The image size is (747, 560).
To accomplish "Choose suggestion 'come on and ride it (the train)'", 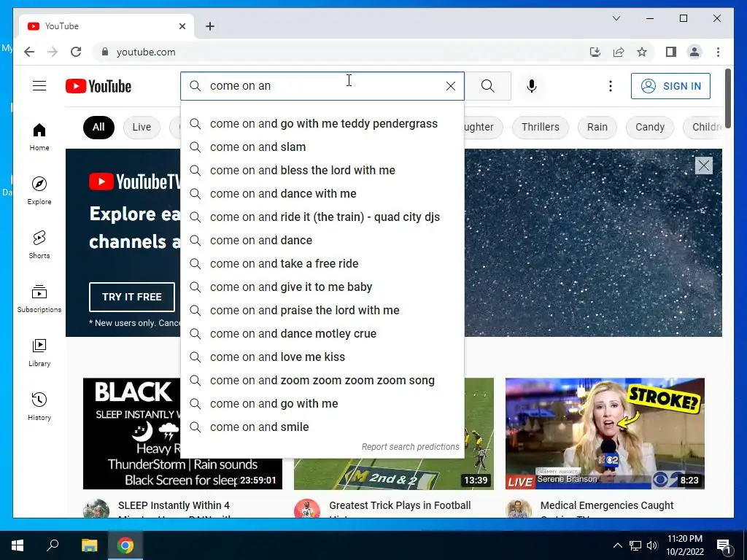I will pos(322,217).
